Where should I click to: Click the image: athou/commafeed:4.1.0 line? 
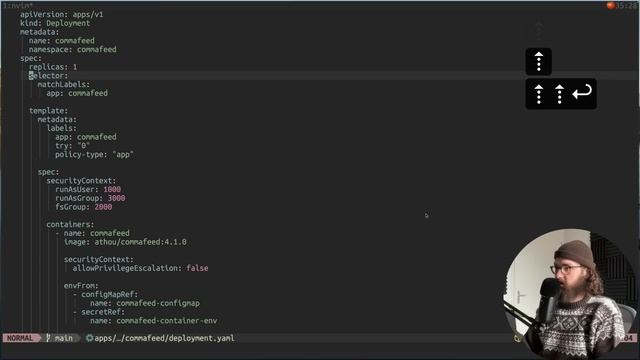[125, 242]
